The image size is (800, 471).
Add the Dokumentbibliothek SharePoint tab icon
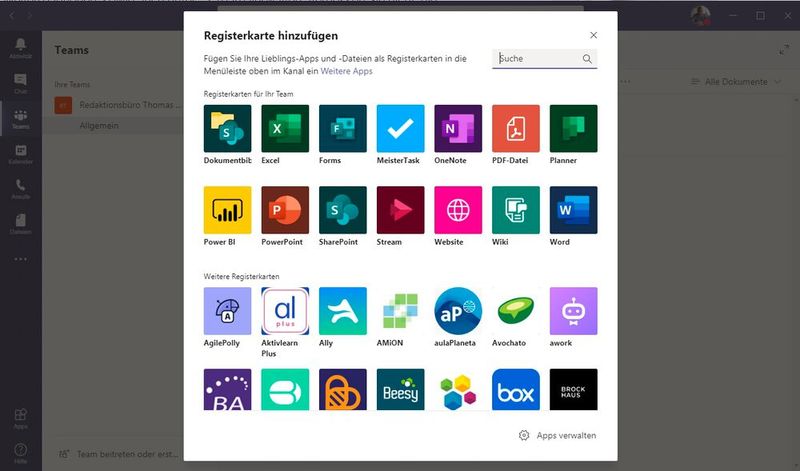point(227,129)
